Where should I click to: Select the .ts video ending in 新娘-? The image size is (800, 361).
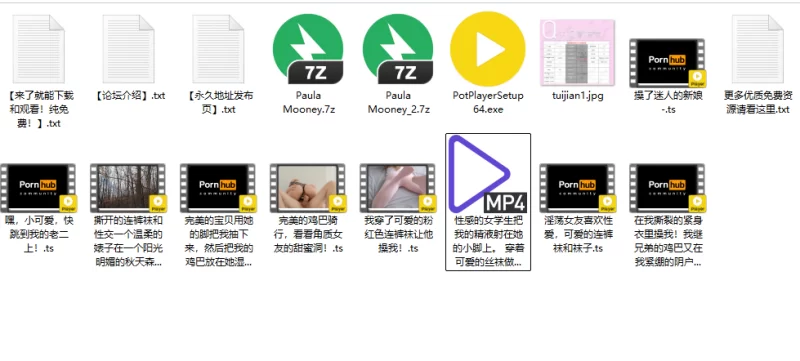[x=667, y=63]
